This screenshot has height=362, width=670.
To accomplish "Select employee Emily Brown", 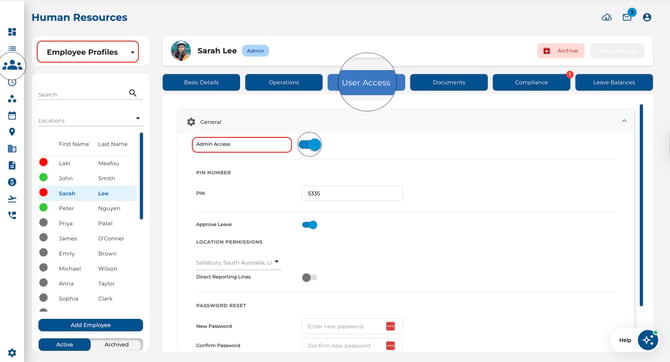I will (x=88, y=253).
